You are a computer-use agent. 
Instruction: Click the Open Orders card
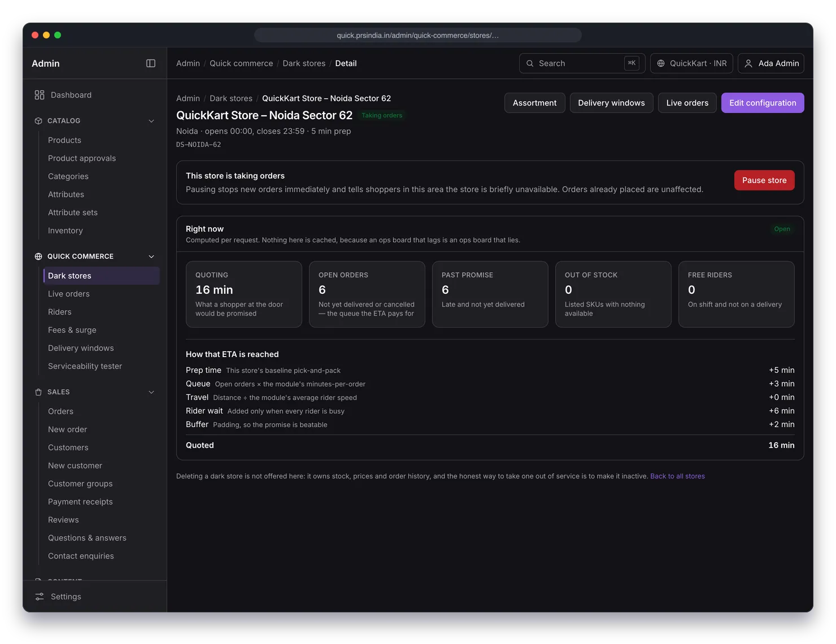[367, 294]
